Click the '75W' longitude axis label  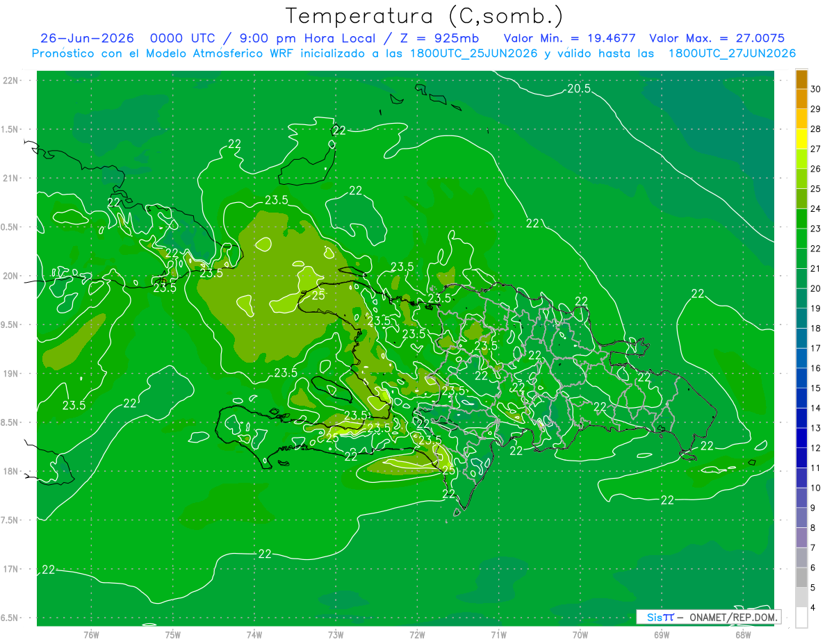[173, 635]
